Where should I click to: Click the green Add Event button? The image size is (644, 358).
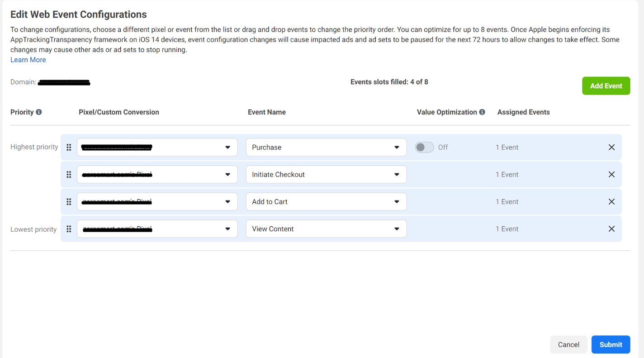pyautogui.click(x=606, y=86)
